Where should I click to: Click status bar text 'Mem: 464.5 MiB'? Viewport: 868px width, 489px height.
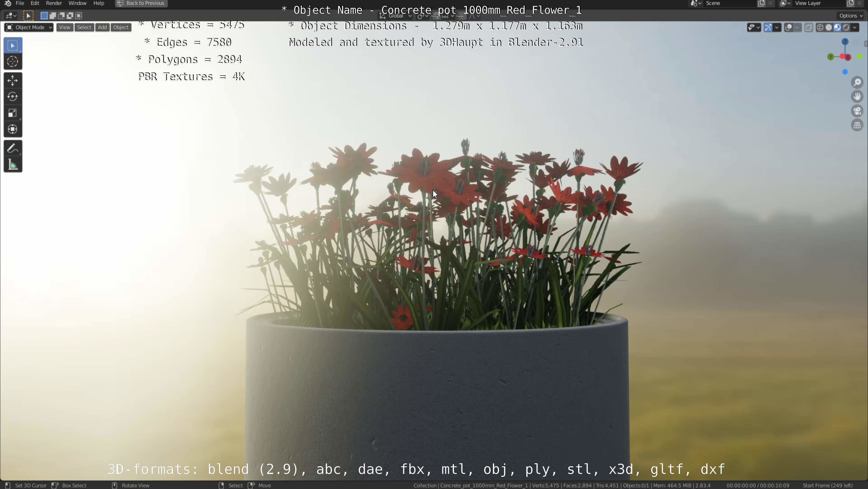click(672, 486)
